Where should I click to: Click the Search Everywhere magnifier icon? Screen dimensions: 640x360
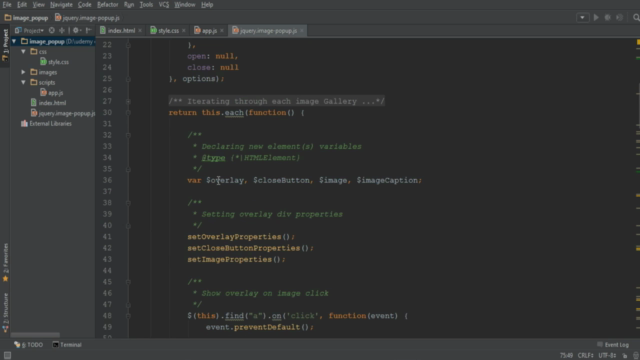pos(636,18)
